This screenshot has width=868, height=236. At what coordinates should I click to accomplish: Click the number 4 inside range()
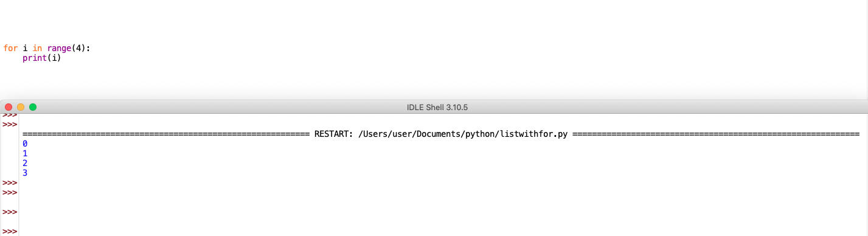click(x=79, y=48)
